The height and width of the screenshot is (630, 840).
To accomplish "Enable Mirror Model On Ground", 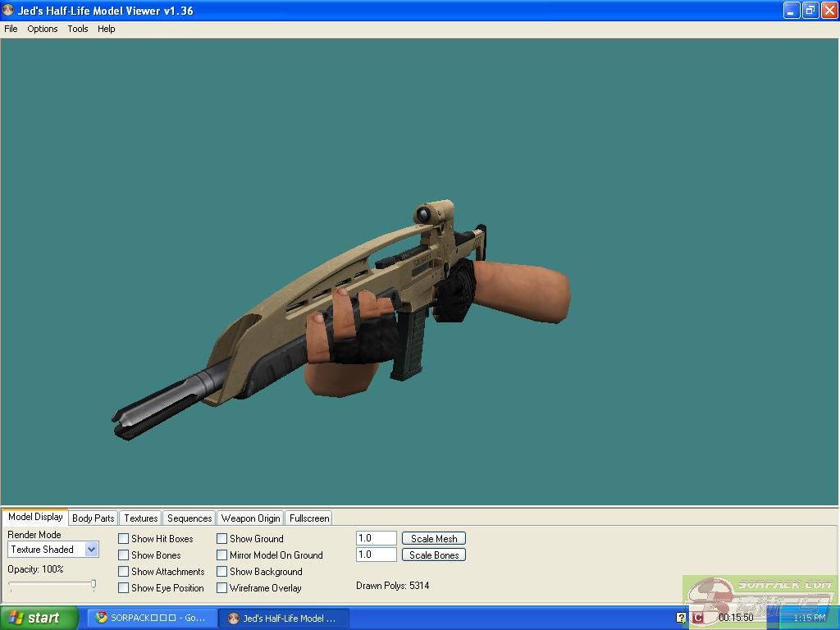I will (x=222, y=555).
